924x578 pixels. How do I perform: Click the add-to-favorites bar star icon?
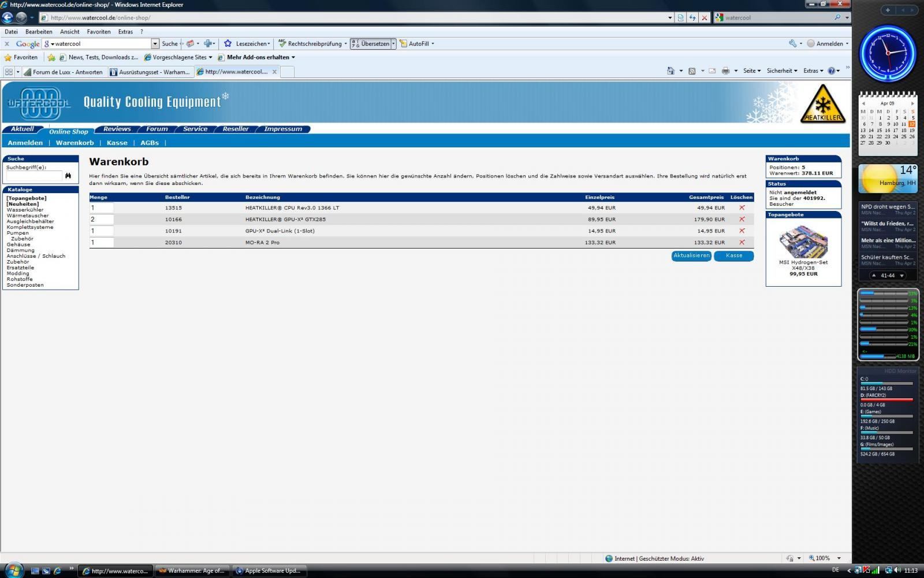[51, 57]
